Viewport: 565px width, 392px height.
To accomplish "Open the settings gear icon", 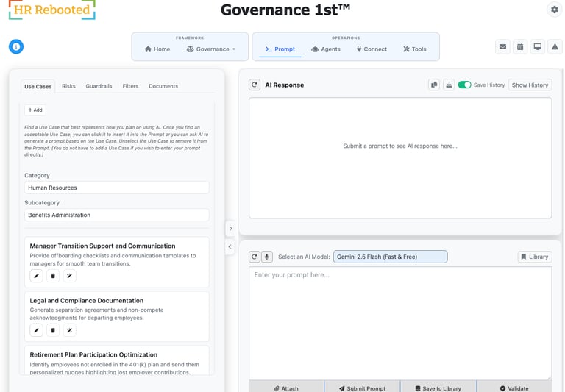I will coord(554,10).
